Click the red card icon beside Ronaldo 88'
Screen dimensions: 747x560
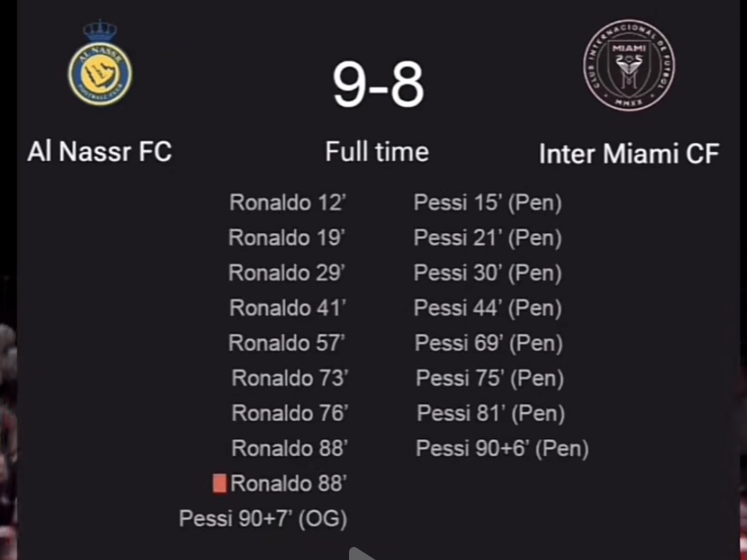coord(220,483)
